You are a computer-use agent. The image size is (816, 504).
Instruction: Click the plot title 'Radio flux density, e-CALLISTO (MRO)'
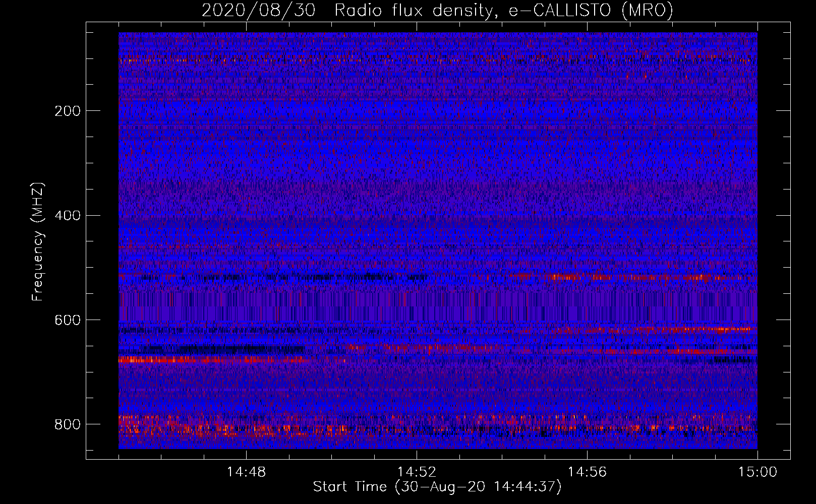pos(504,10)
